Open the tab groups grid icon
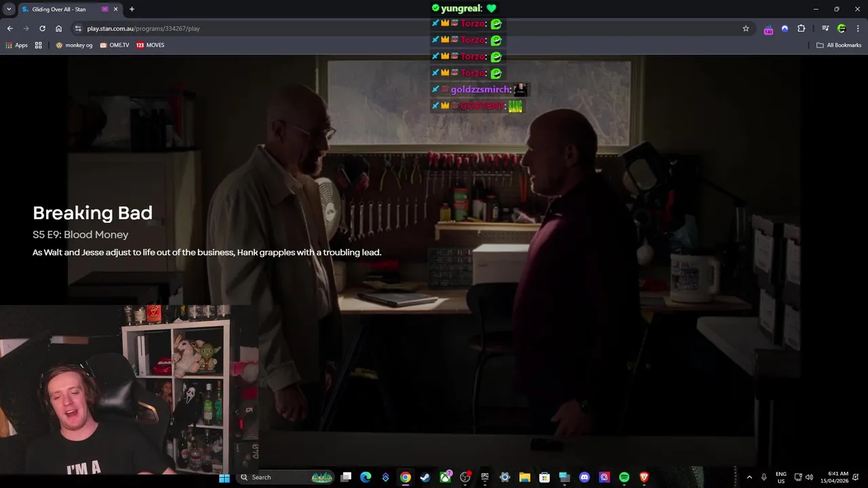This screenshot has width=868, height=488. (39, 45)
